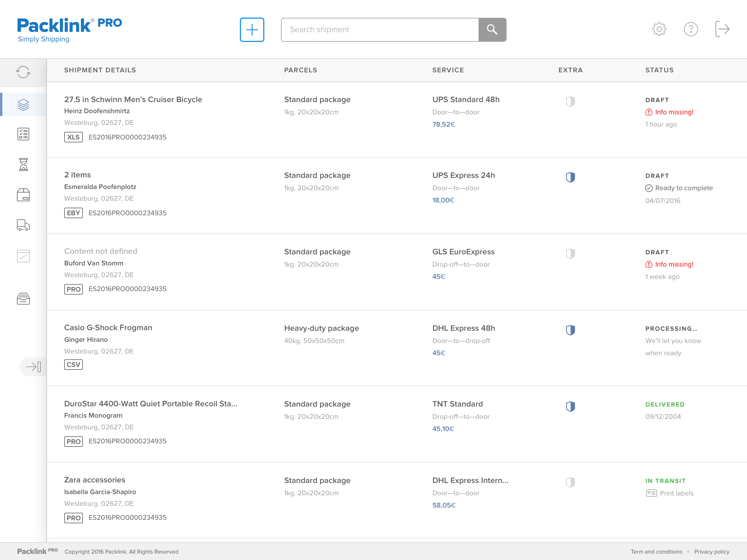
Task: Expand the sidebar with the arrow tab
Action: click(x=34, y=367)
